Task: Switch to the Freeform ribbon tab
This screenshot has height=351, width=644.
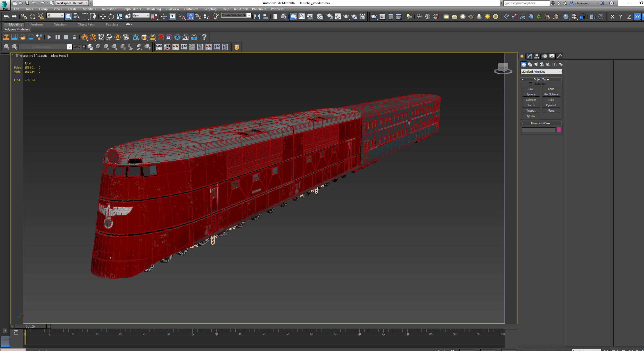Action: (37, 24)
